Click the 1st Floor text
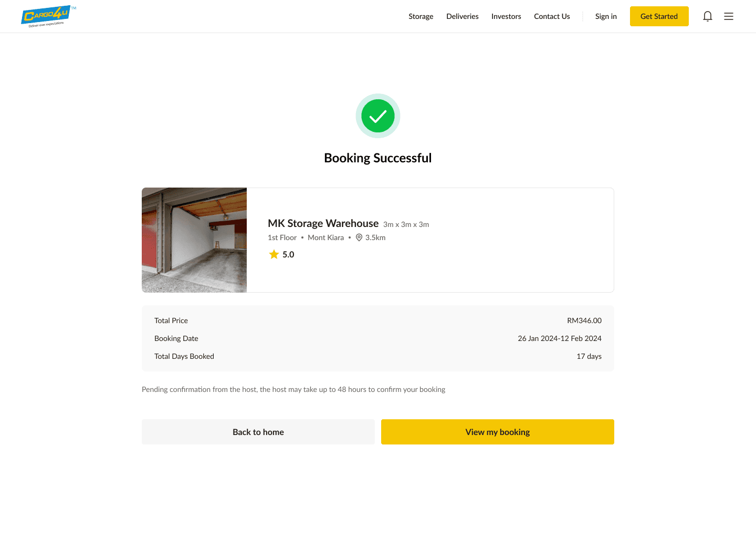 coord(282,237)
